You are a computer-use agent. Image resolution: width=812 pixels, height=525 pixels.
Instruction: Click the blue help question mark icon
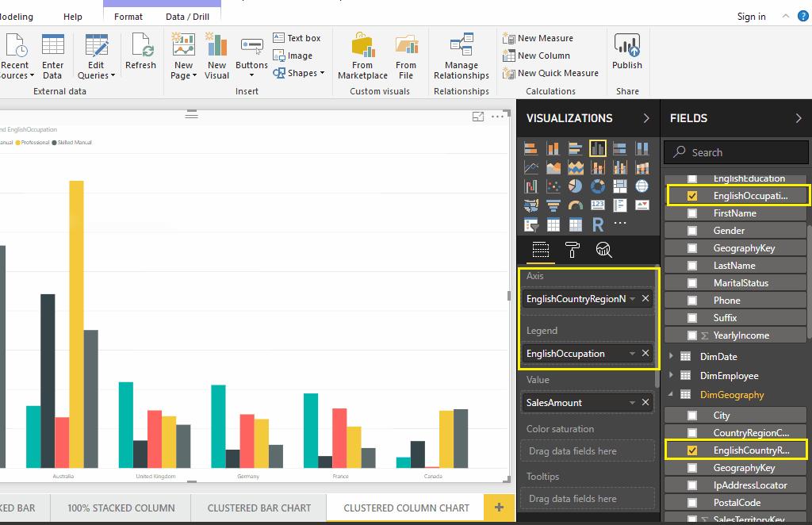pos(802,16)
